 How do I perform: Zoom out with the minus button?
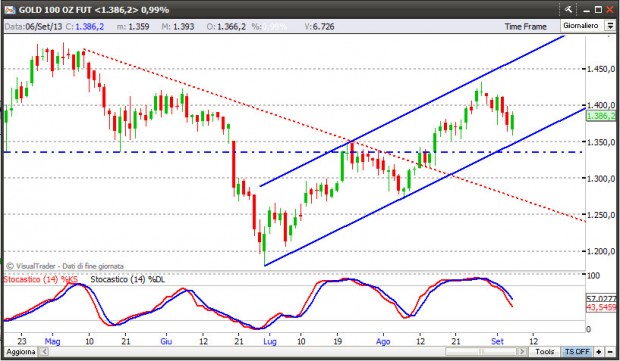pyautogui.click(x=610, y=352)
